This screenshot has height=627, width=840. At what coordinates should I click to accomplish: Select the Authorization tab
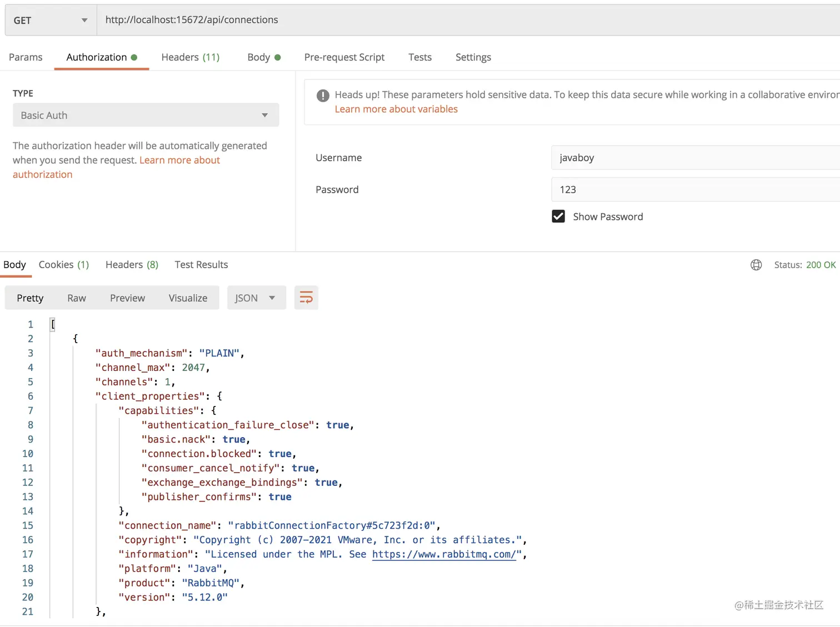[102, 57]
